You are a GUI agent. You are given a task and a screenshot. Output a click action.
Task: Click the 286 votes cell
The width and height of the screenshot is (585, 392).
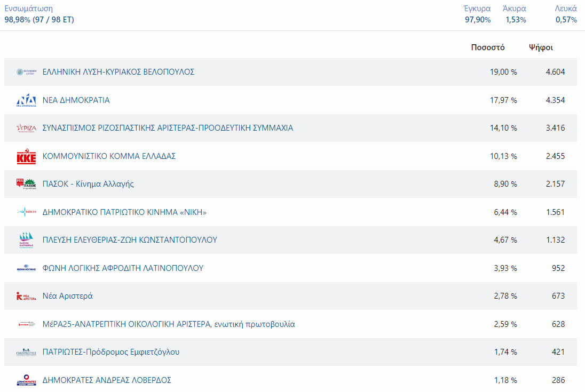pos(558,380)
